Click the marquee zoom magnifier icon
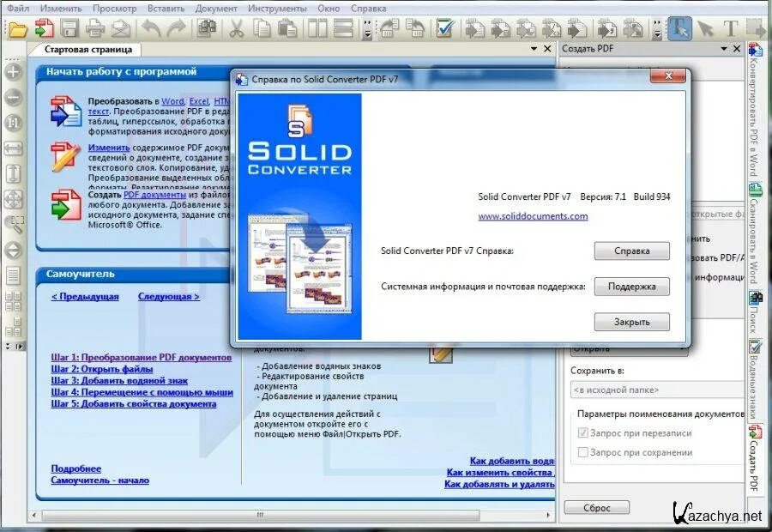Screen dimensions: 772x532 coord(13,225)
